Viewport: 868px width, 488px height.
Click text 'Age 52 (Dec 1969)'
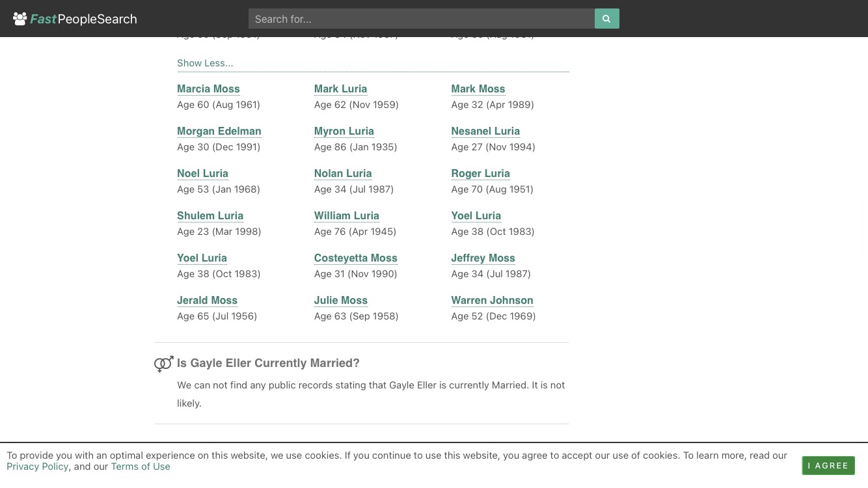click(494, 316)
